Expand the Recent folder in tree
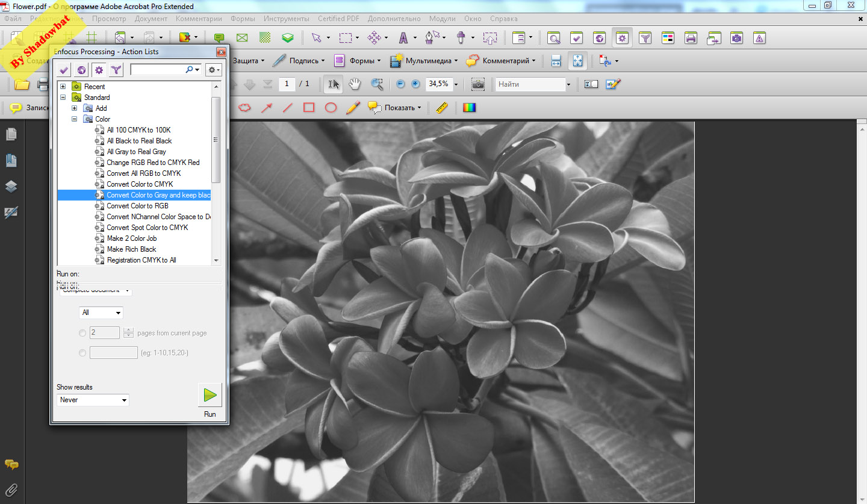The image size is (867, 504). coord(63,87)
